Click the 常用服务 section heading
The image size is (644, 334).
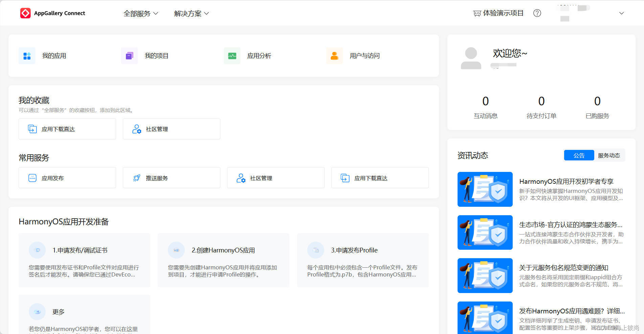click(x=34, y=158)
